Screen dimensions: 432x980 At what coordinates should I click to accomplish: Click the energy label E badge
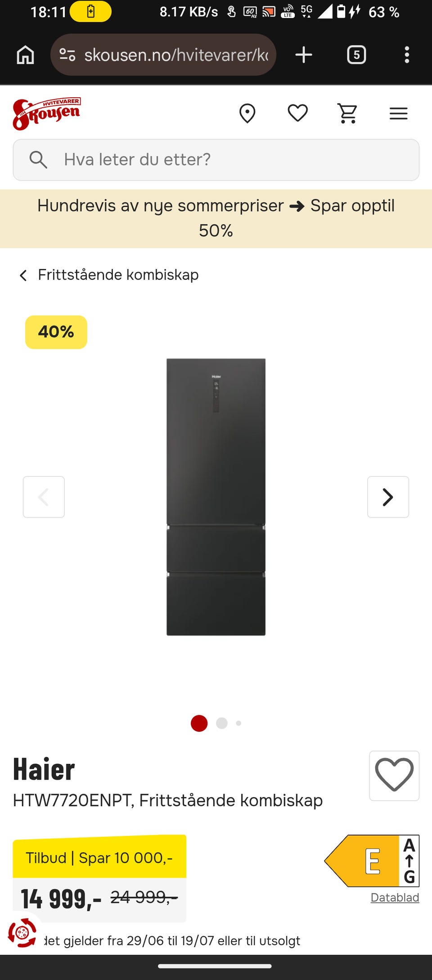click(372, 861)
